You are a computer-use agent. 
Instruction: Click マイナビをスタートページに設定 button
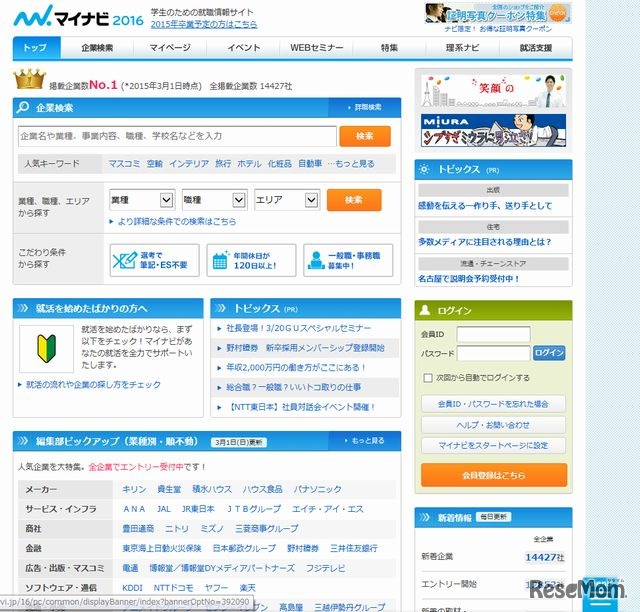[493, 445]
